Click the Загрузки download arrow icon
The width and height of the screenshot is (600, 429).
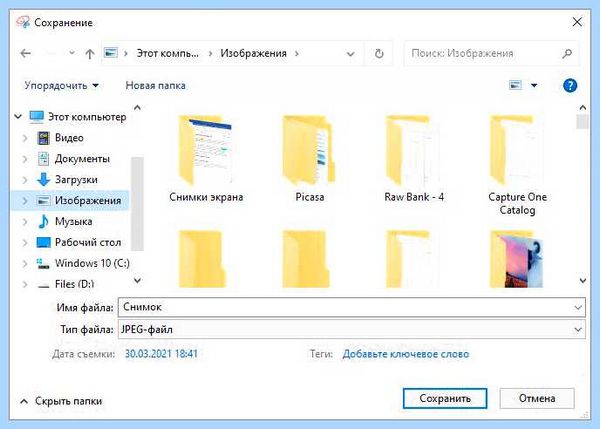pos(43,179)
